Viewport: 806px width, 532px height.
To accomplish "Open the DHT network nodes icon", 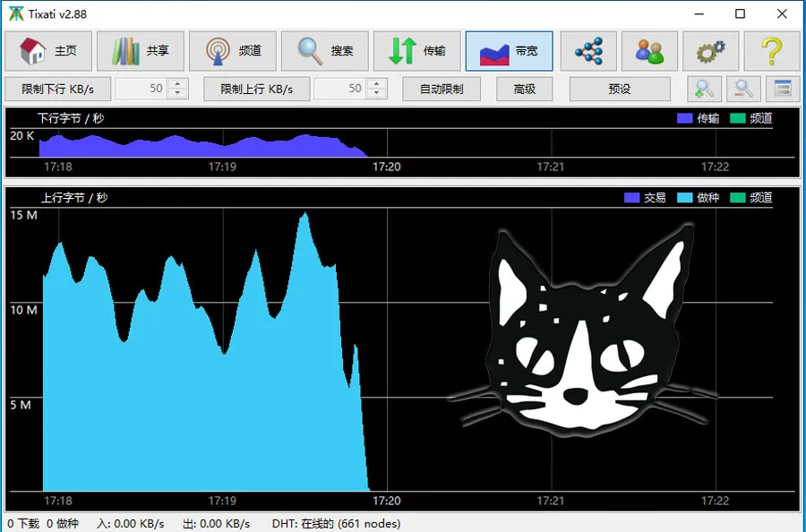I will (x=588, y=51).
